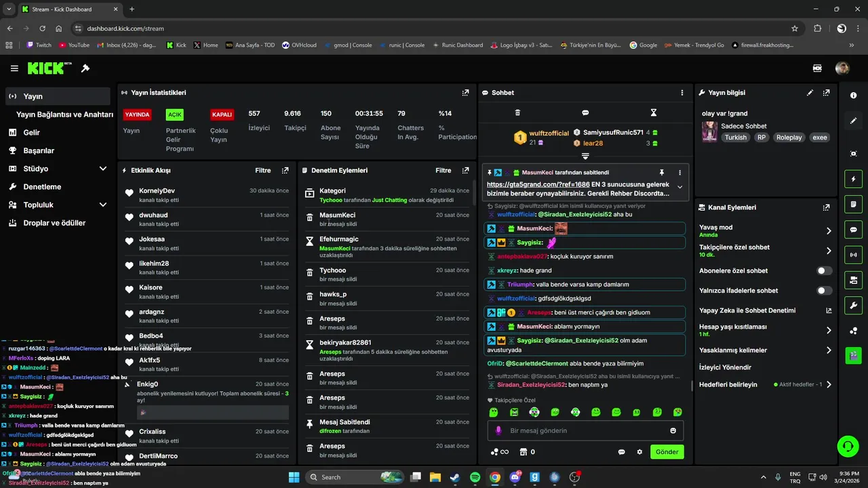Click into the Bir mesaj gönderin input
This screenshot has height=488, width=868.
coord(585,430)
